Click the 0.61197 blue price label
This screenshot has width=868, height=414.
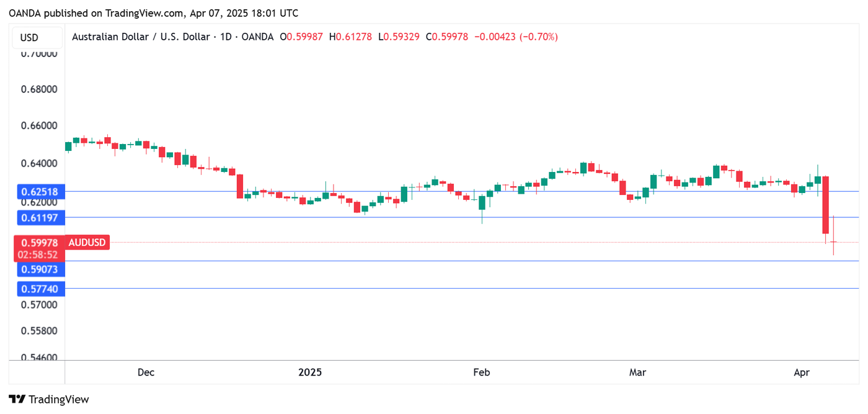[x=39, y=217]
